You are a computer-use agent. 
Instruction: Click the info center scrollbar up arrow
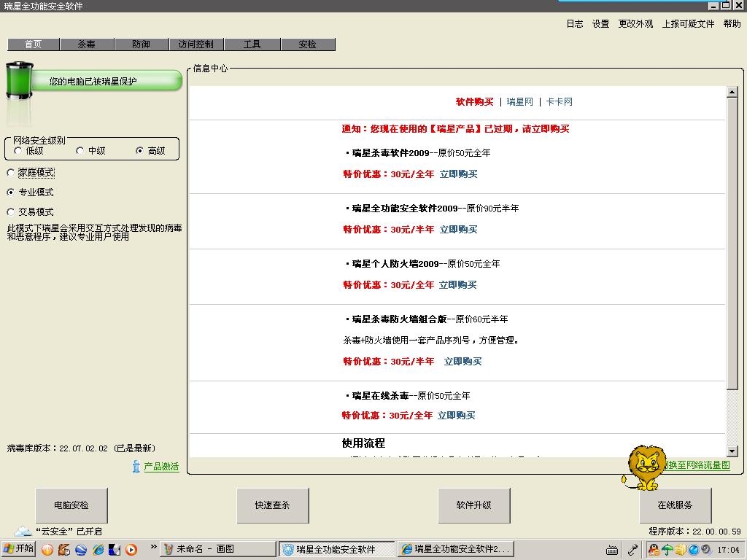[x=732, y=92]
